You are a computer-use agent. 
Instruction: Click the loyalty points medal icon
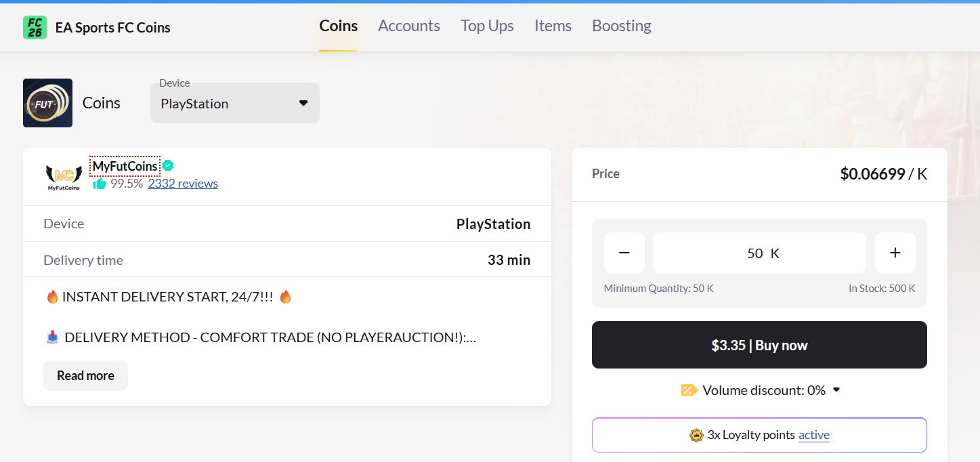(696, 435)
